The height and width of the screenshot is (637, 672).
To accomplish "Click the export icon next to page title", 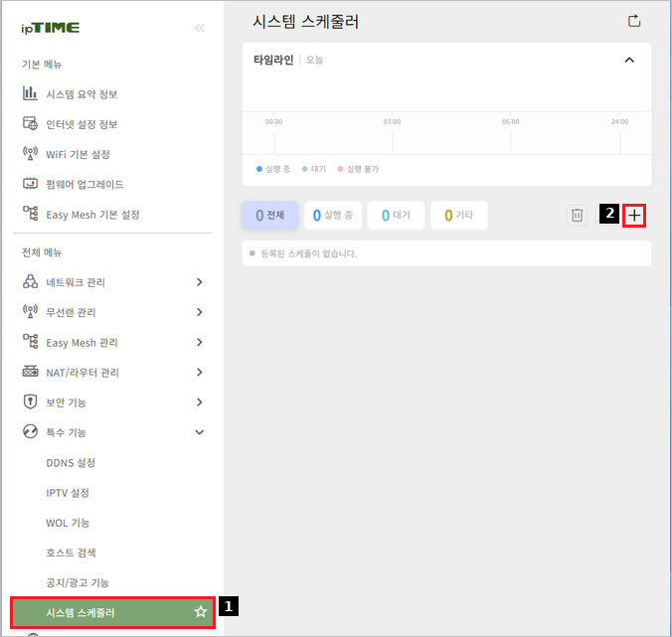I will 634,21.
